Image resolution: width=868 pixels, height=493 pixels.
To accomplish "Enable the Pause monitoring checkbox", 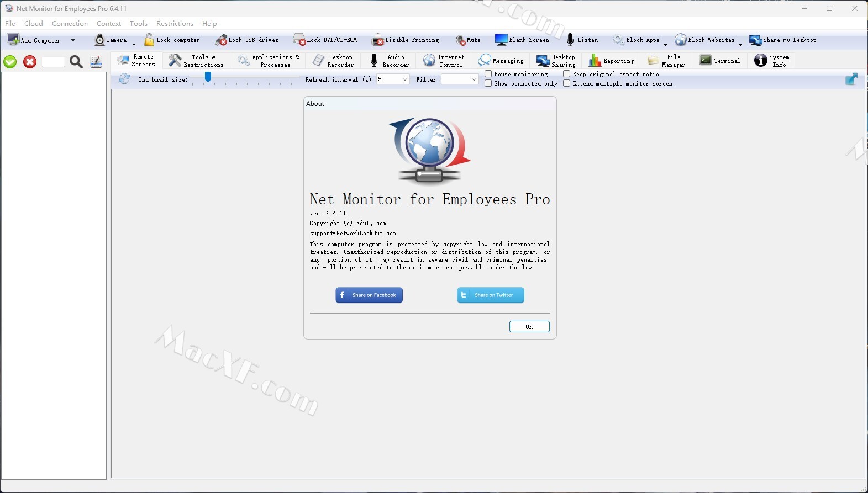I will [x=488, y=74].
